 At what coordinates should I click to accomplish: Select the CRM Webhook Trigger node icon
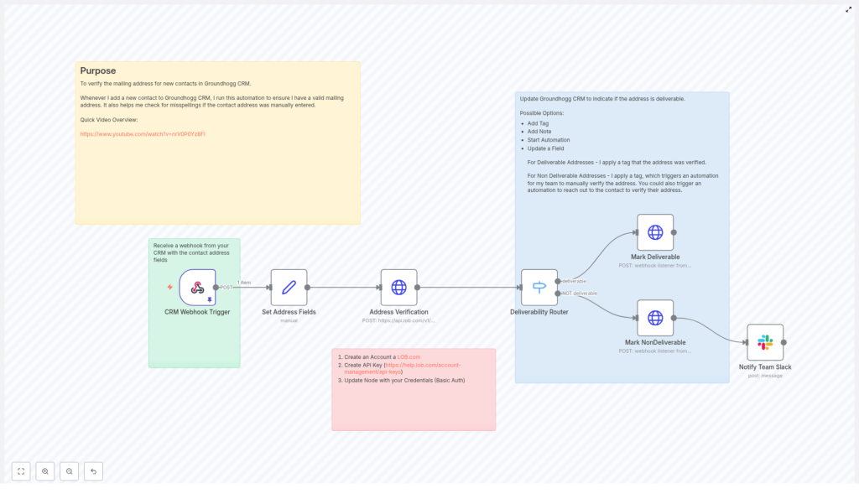pos(197,288)
